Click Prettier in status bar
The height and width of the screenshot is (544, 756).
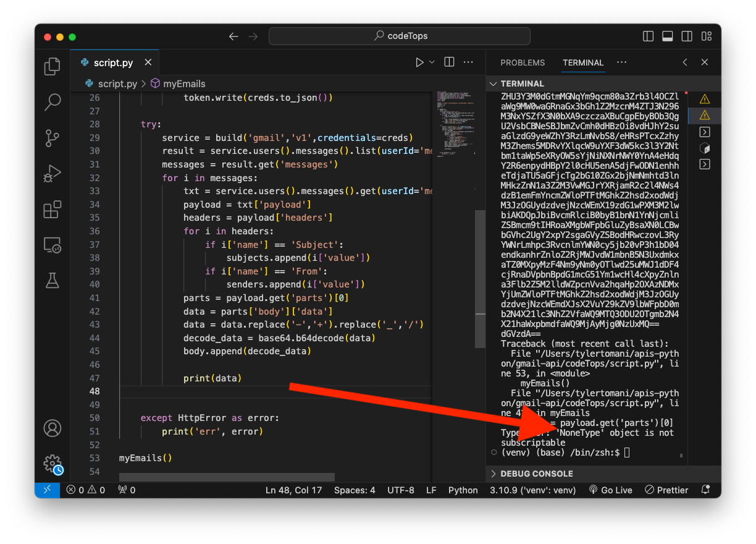(x=666, y=490)
